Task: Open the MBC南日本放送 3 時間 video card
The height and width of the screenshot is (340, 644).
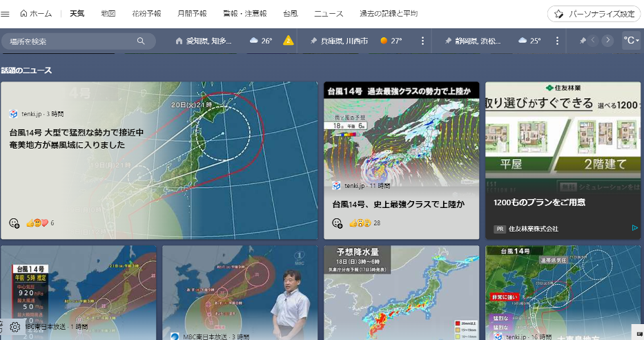Action: coord(240,293)
